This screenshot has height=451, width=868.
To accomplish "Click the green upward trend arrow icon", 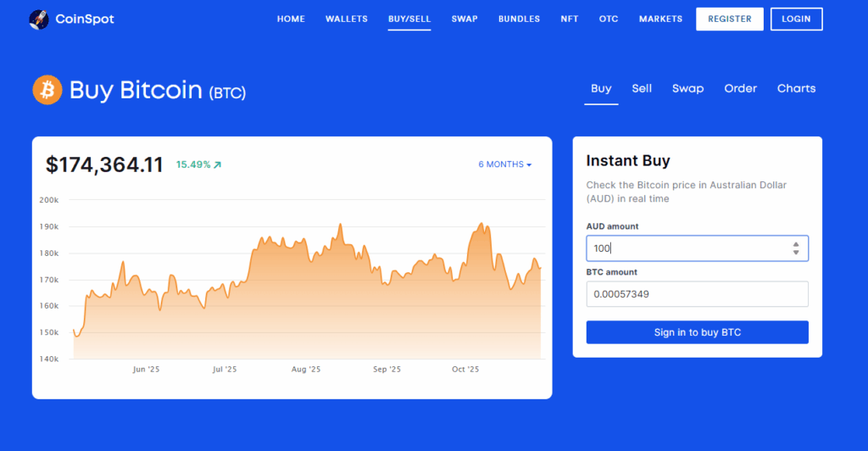I will tap(218, 165).
